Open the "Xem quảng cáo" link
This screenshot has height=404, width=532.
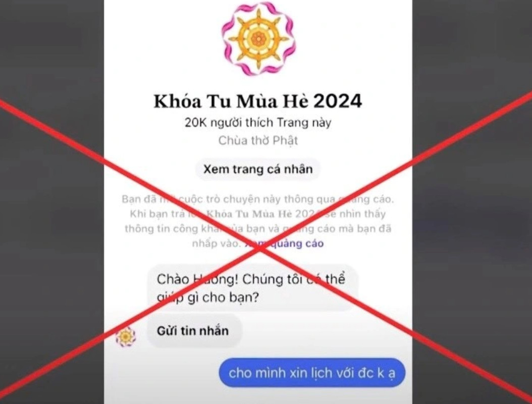[284, 243]
